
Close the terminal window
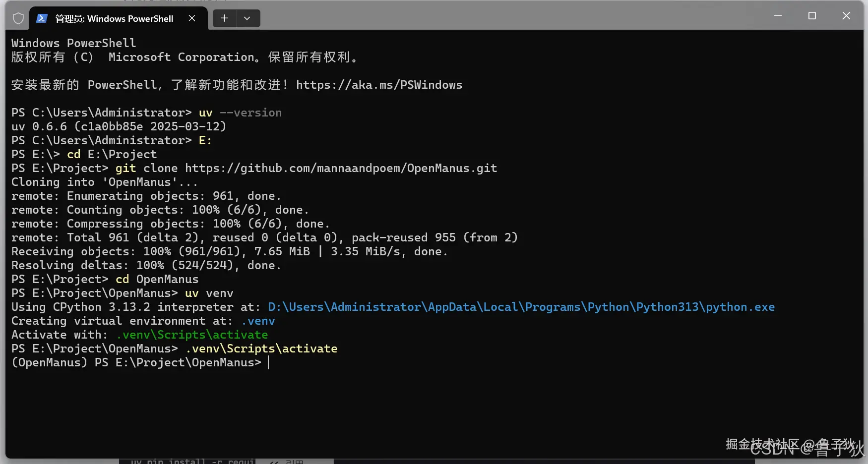click(846, 16)
